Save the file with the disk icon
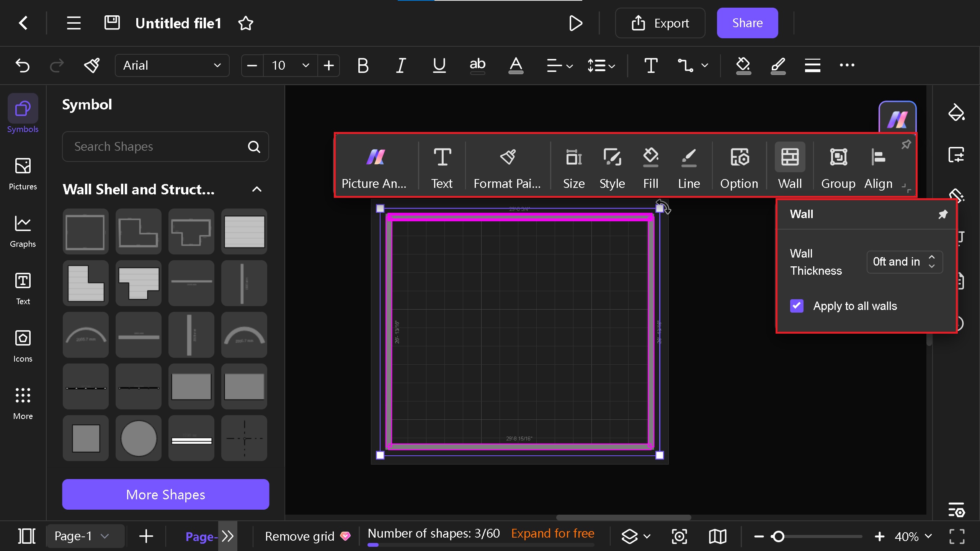The height and width of the screenshot is (551, 980). pyautogui.click(x=112, y=23)
